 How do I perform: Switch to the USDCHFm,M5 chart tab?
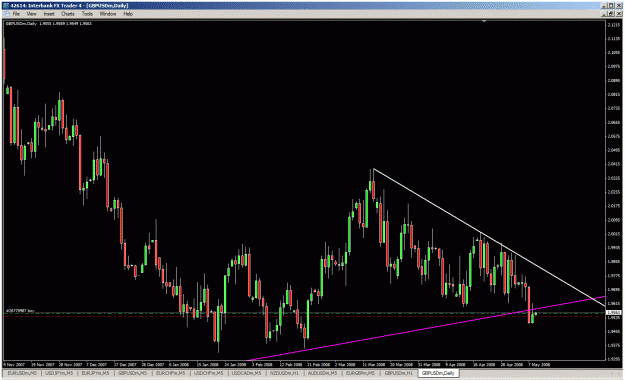click(x=208, y=373)
